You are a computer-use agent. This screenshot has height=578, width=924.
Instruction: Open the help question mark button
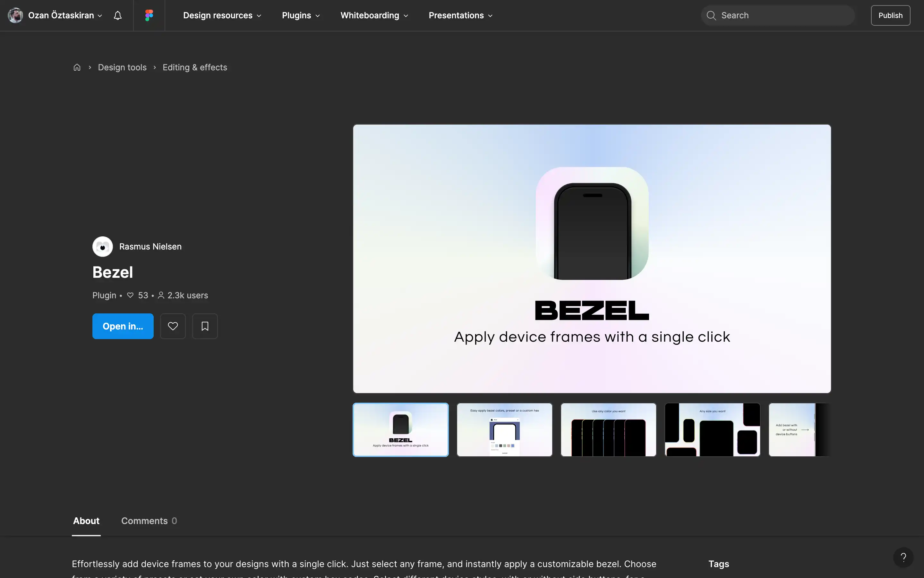click(903, 557)
